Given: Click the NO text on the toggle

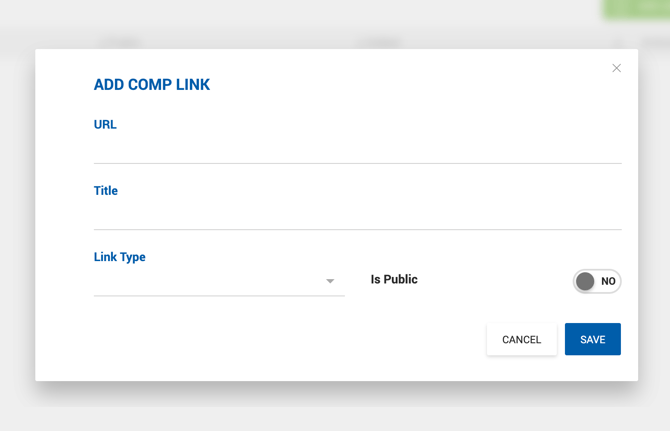Looking at the screenshot, I should 608,281.
